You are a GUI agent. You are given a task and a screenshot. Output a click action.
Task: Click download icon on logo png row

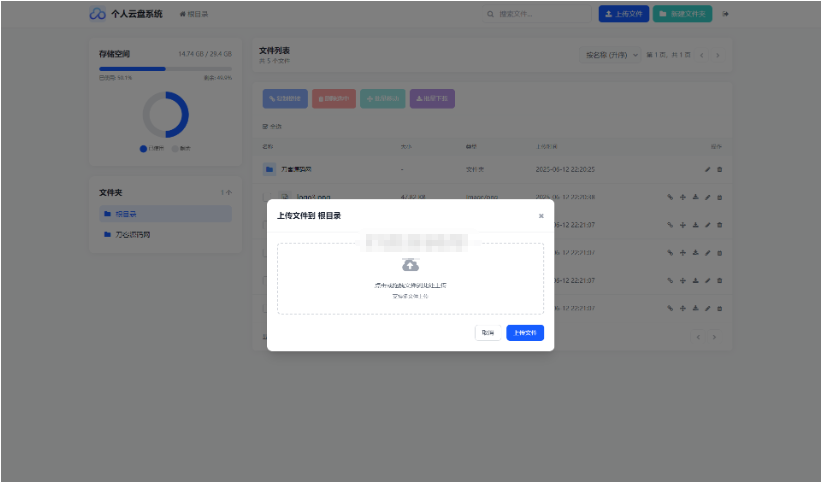tap(695, 197)
